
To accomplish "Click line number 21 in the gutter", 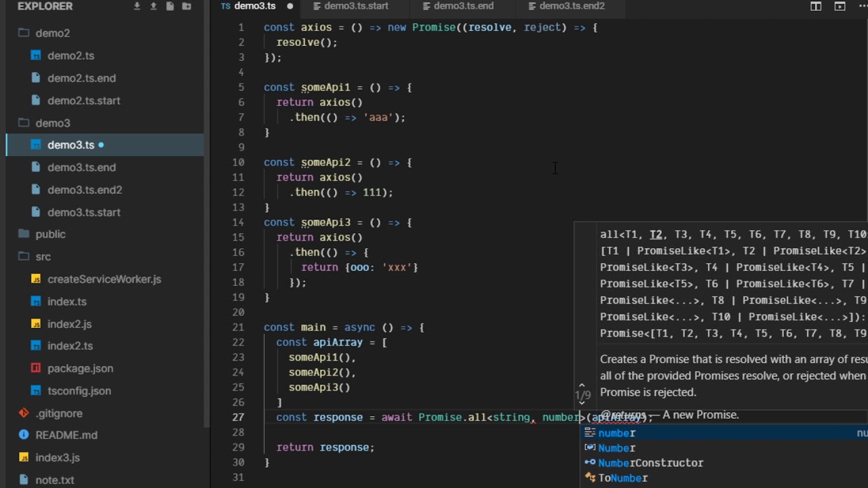I will (x=237, y=327).
